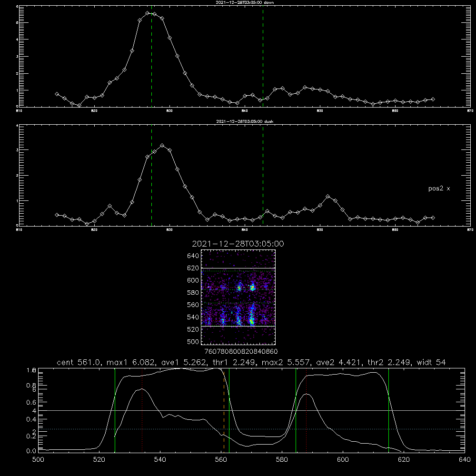Click the image x-axis label '760780800820840860'
476x476 pixels.
tap(241, 351)
